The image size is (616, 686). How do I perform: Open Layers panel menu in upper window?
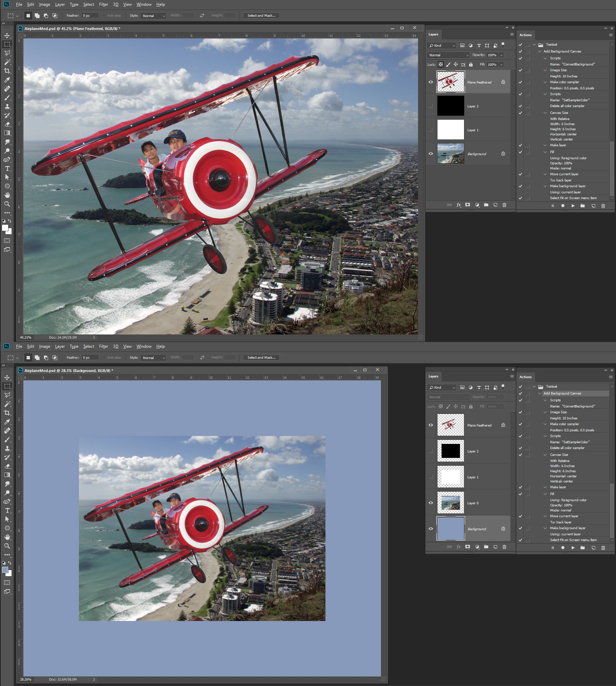pos(512,34)
